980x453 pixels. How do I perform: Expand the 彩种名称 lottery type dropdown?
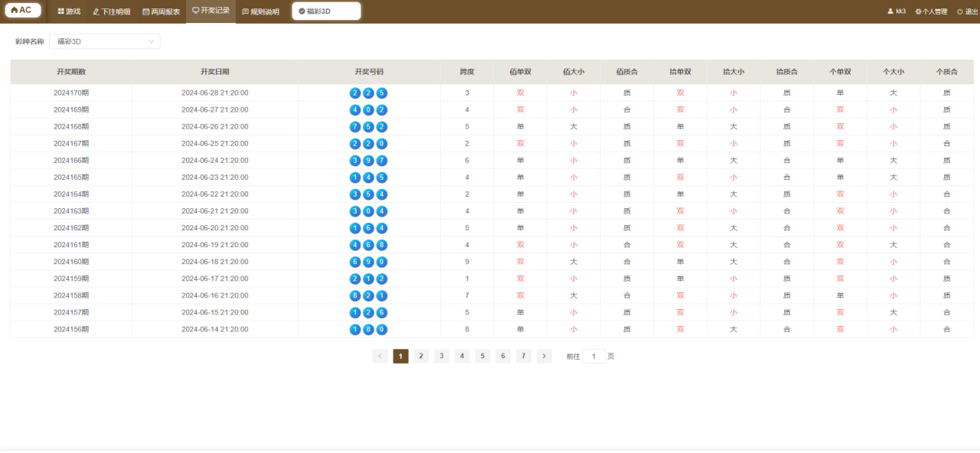(105, 41)
